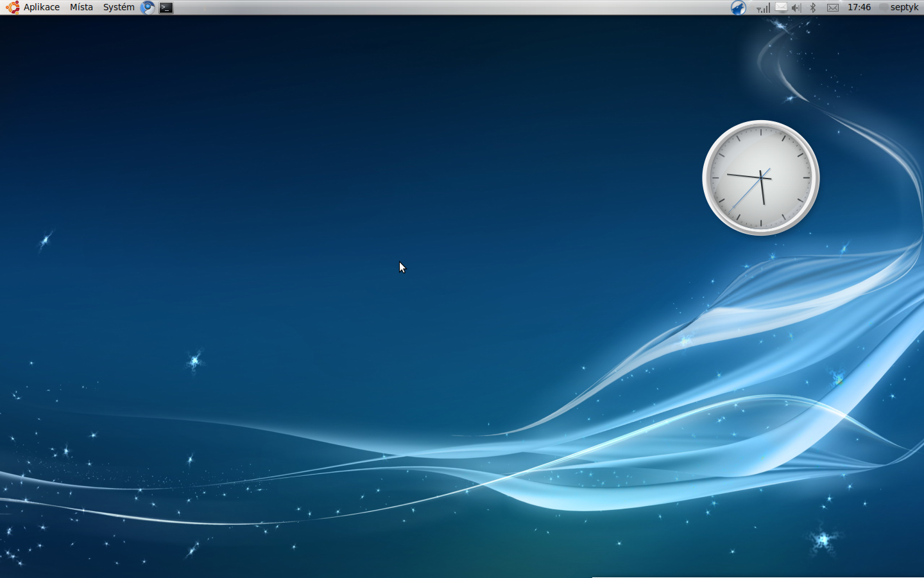Click the analog clock desktop widget
The width and height of the screenshot is (924, 578).
click(761, 178)
